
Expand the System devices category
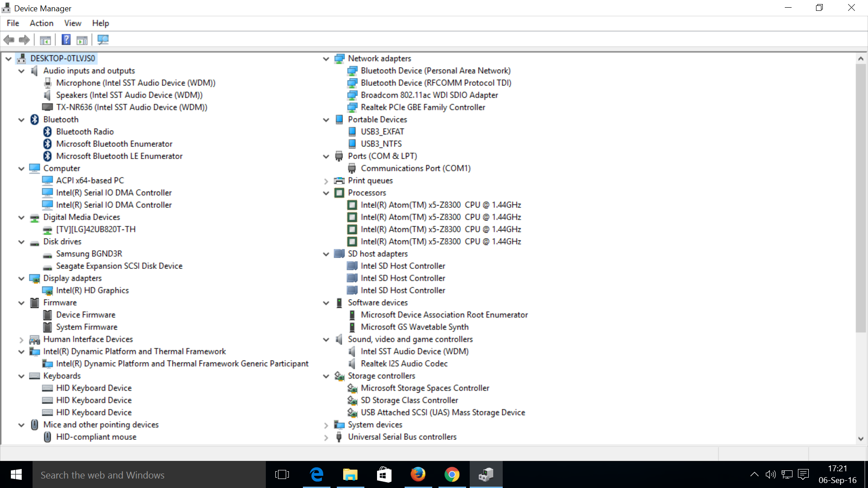click(x=326, y=425)
